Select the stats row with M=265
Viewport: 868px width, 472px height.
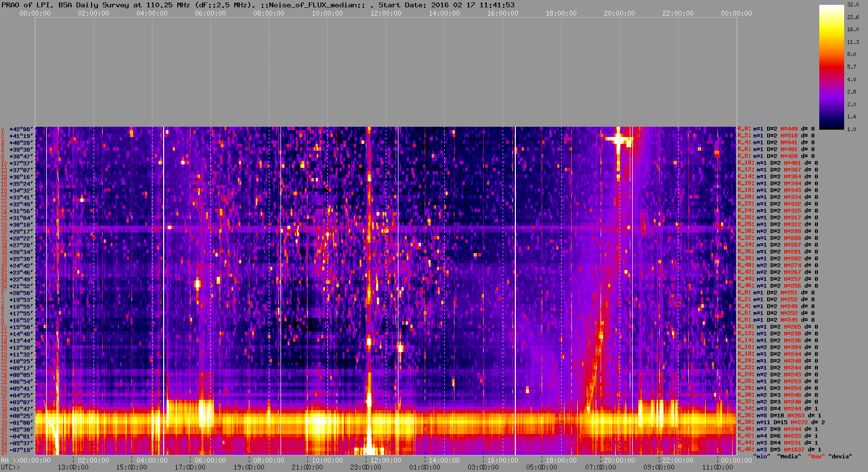[778, 327]
